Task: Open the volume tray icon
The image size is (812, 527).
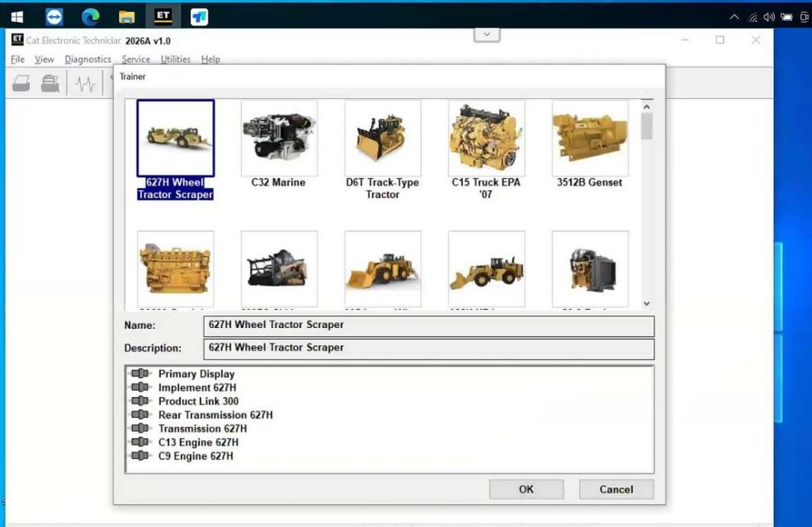Action: (x=769, y=17)
